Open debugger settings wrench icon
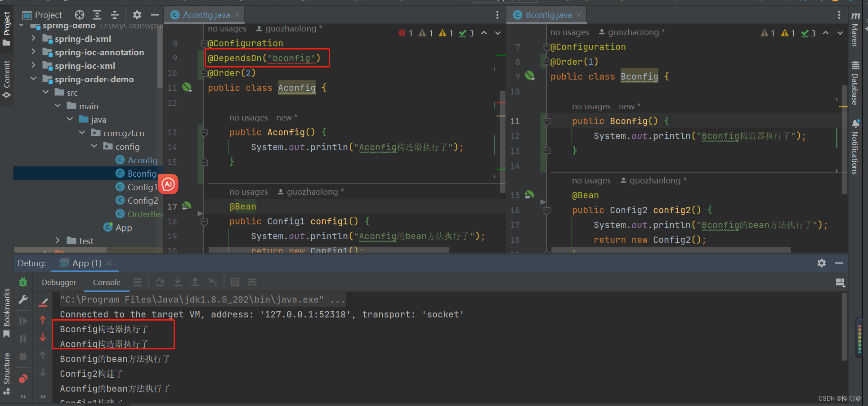 coord(23,300)
